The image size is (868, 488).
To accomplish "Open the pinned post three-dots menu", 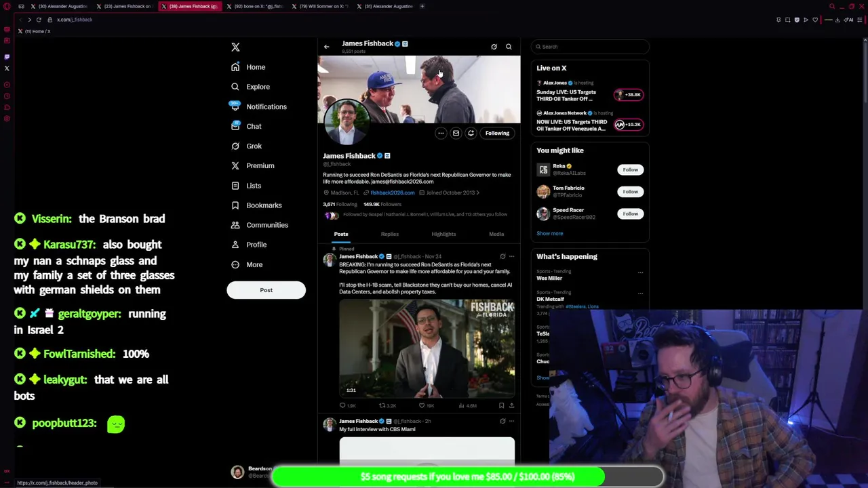I will (x=511, y=257).
